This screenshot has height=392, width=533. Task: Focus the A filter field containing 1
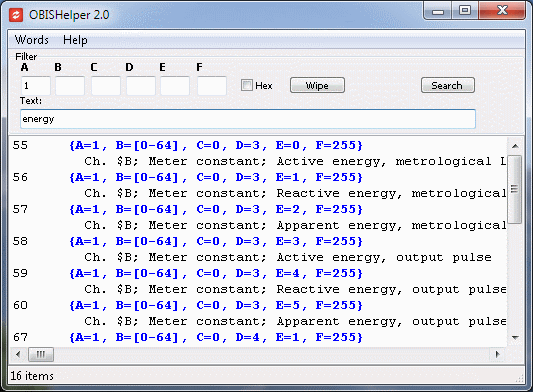(x=36, y=86)
